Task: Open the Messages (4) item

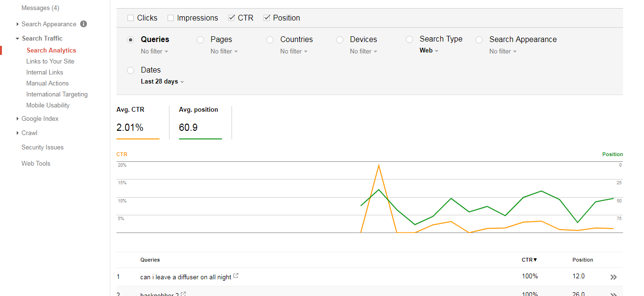Action: click(41, 8)
